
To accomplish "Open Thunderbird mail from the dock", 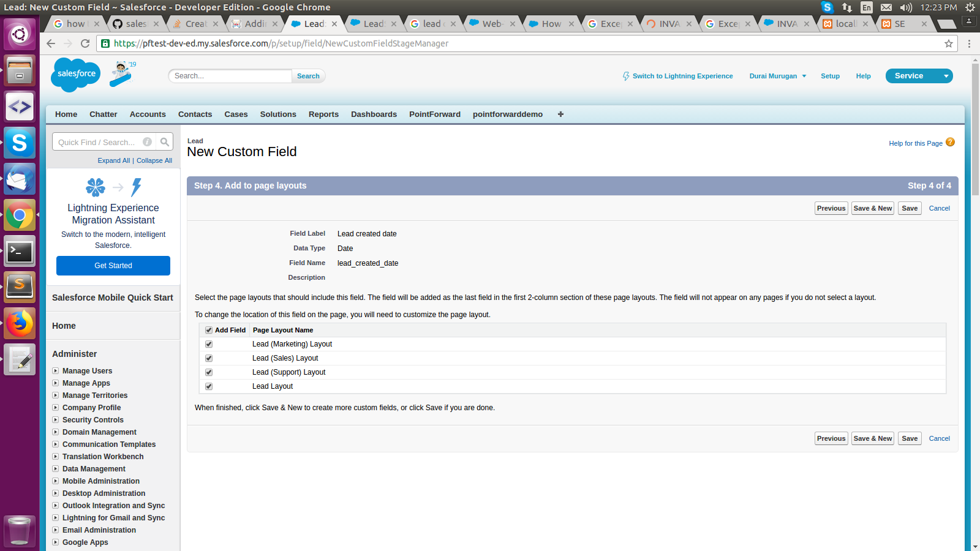I will 20,179.
